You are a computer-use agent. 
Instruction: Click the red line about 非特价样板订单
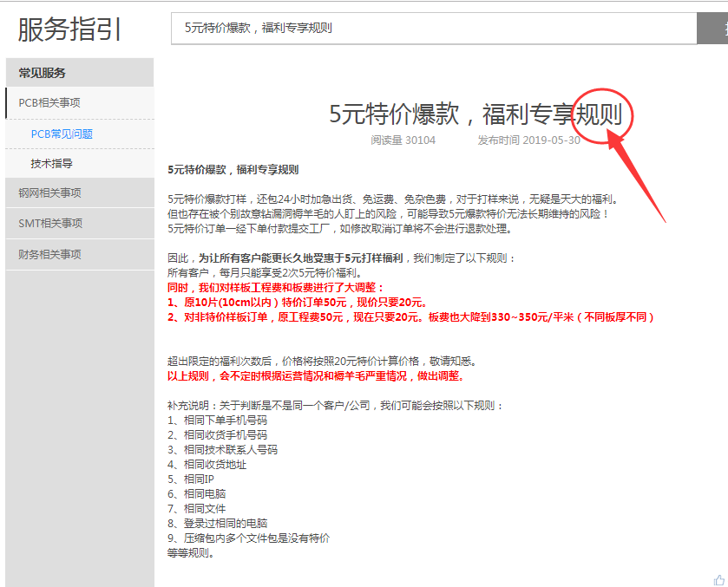coord(410,316)
